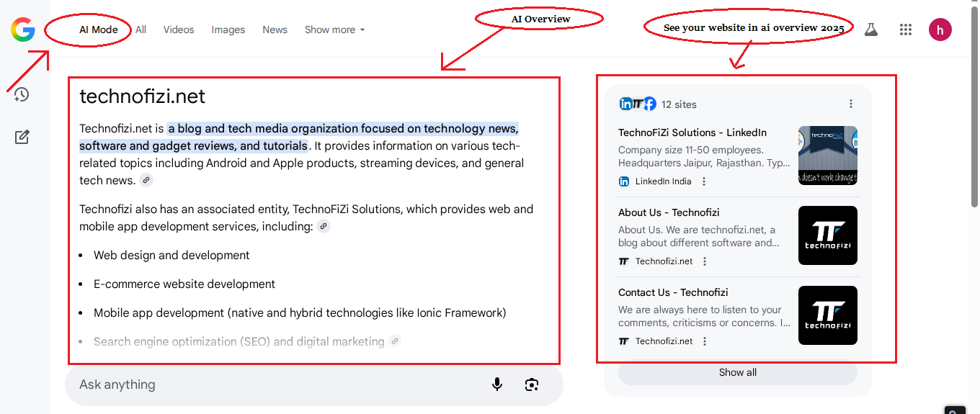Open three-dot menu in Contact Us card

point(705,341)
